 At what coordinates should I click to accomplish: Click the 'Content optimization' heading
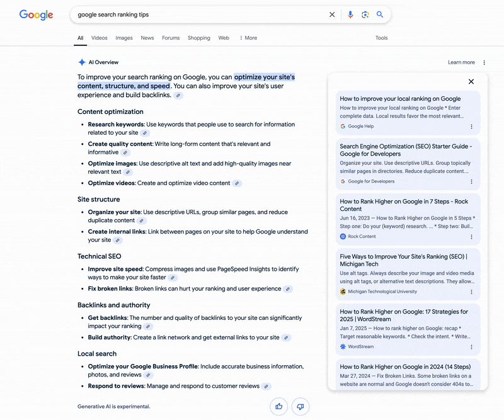click(x=110, y=112)
